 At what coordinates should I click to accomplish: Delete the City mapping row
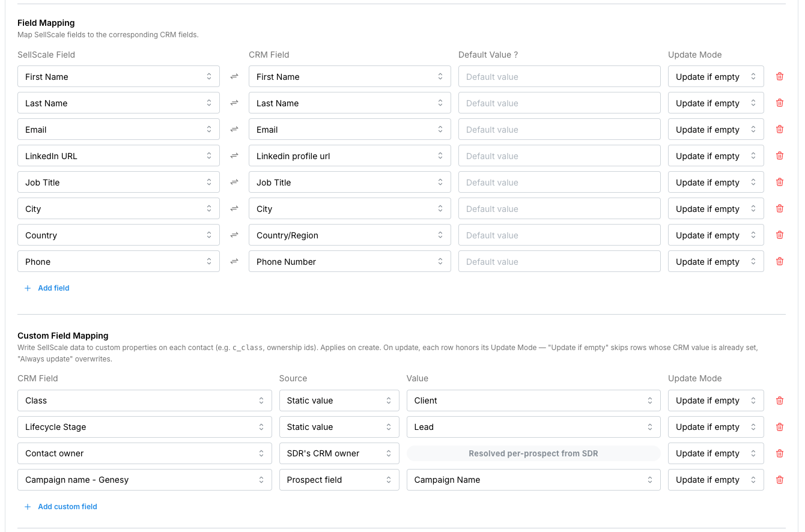[780, 208]
